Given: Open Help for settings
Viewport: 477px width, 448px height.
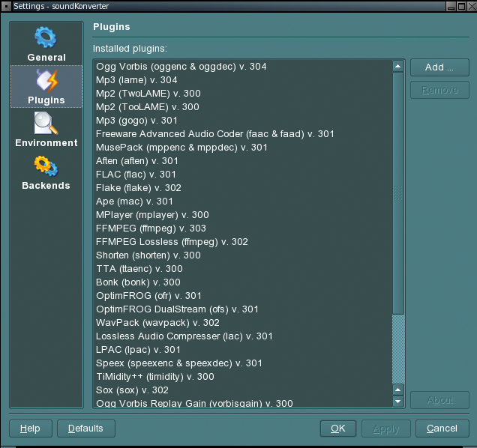Looking at the screenshot, I should point(31,429).
